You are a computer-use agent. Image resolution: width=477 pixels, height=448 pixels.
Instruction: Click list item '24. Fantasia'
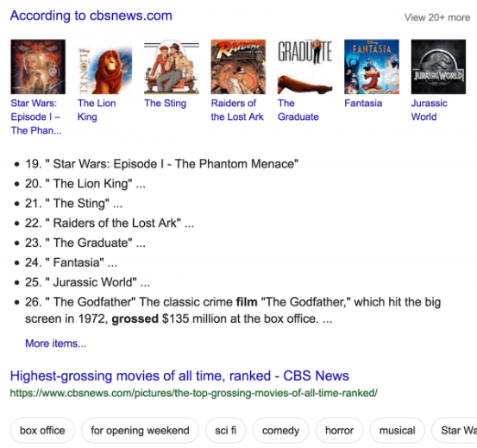[71, 262]
